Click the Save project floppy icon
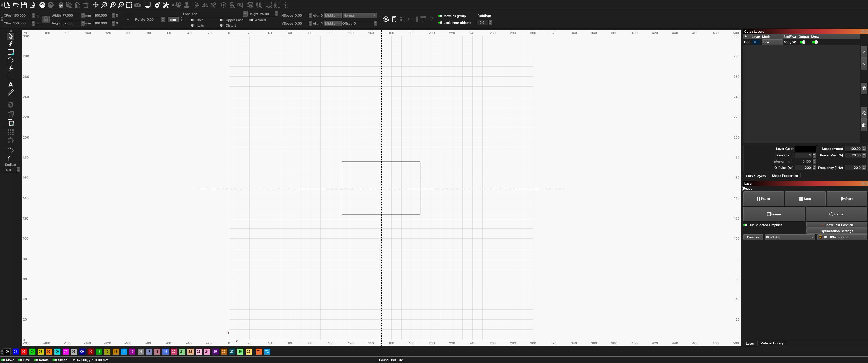The height and width of the screenshot is (363, 868). coord(23,5)
